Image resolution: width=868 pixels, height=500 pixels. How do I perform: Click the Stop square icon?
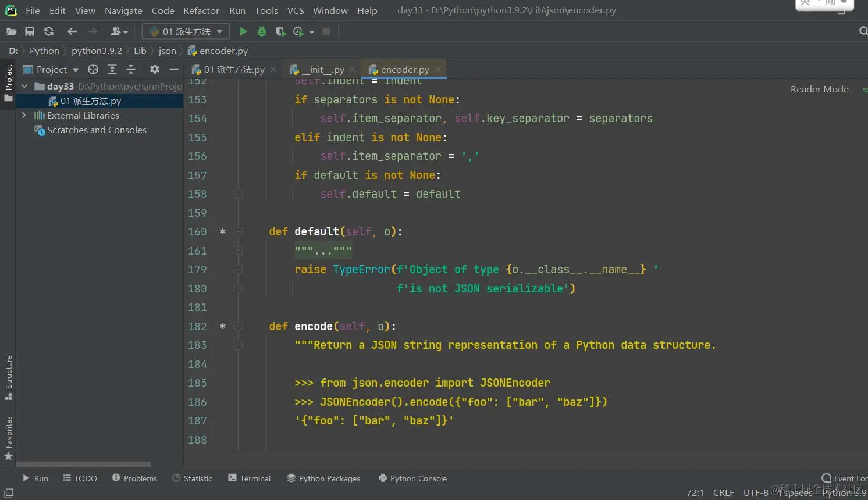click(x=326, y=31)
